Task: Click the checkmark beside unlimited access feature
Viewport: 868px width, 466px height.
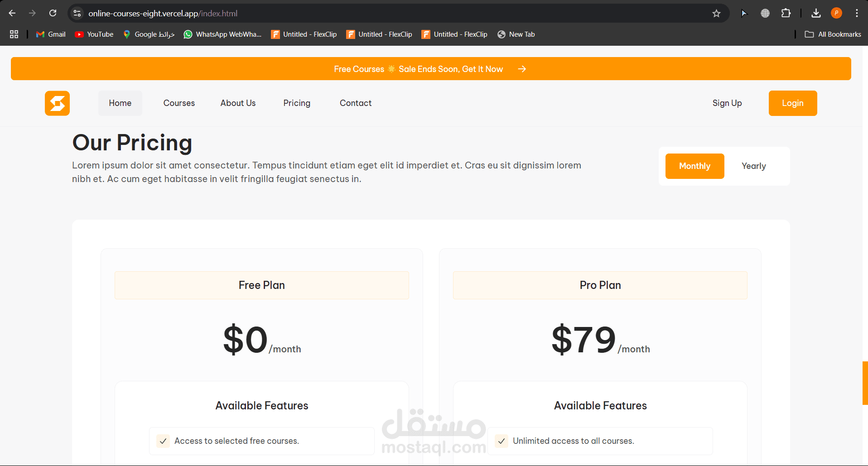Action: [x=502, y=441]
